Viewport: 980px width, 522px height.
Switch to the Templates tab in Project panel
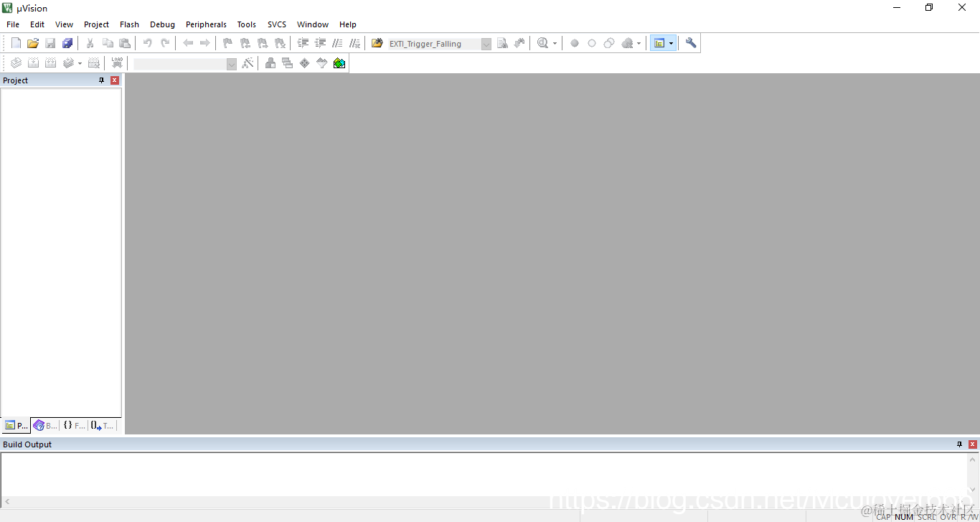(x=103, y=425)
